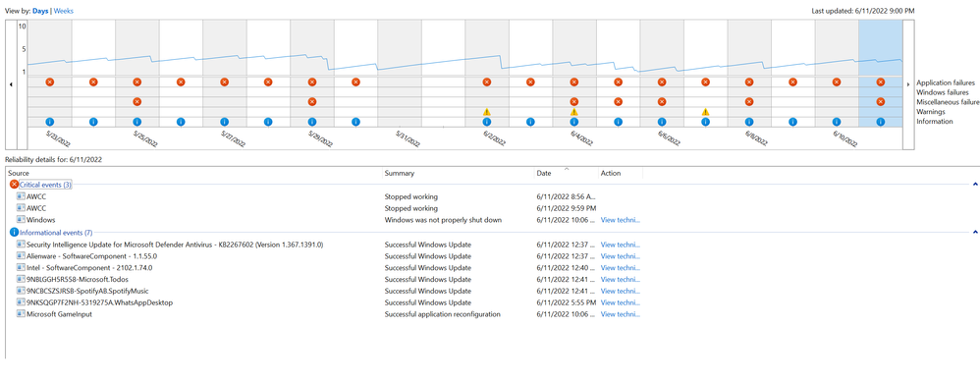Click miscellaneous failure icon in highlighted 6/11 column
Viewport: 980px width, 382px height.
881,101
